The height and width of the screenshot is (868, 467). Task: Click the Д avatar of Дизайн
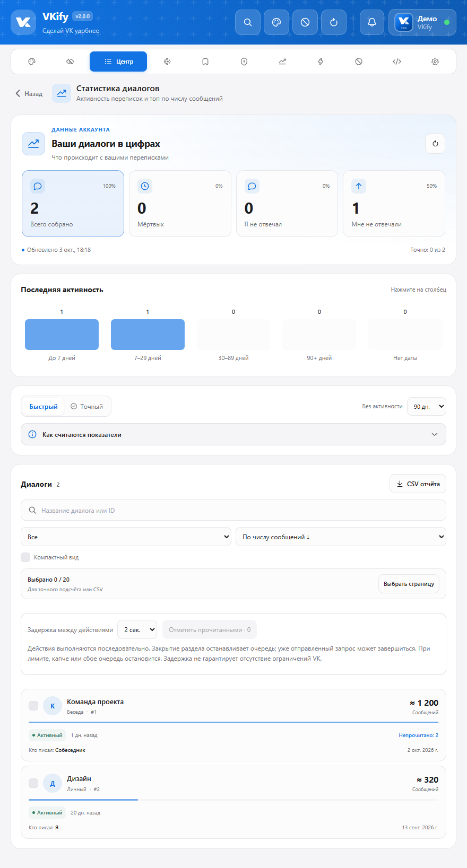pyautogui.click(x=53, y=783)
